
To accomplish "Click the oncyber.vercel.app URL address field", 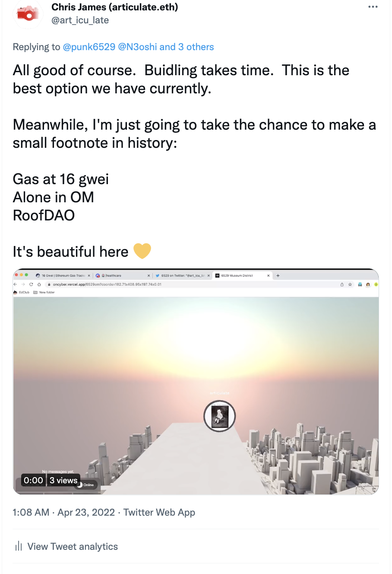I will click(107, 284).
